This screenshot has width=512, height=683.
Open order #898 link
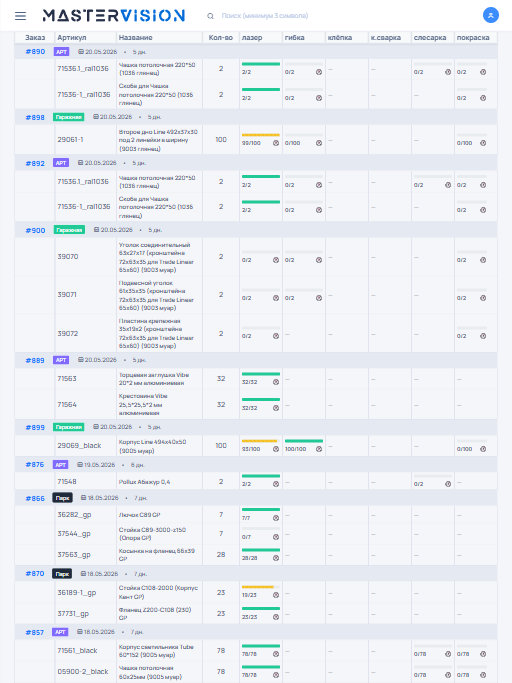[35, 117]
